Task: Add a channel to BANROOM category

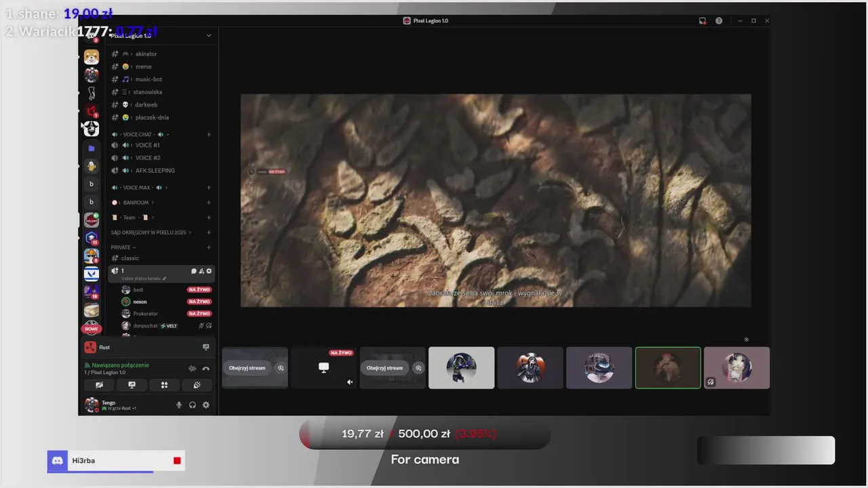Action: pyautogui.click(x=209, y=203)
